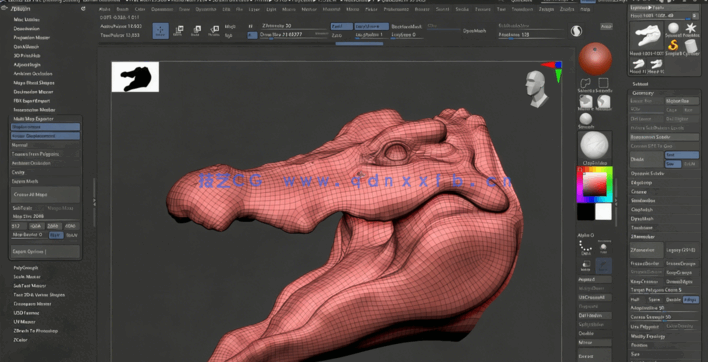The width and height of the screenshot is (708, 362).
Task: Toggle the Vector Displacement map button
Action: [x=46, y=136]
